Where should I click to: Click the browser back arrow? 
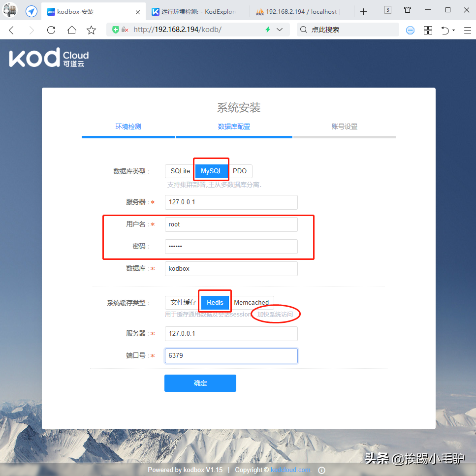click(x=11, y=30)
